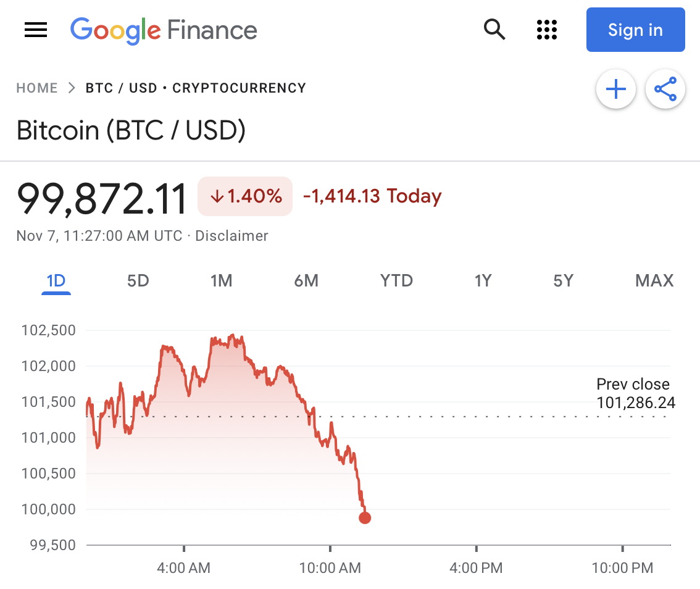Go to HOME breadcrumb link
The width and height of the screenshot is (700, 589).
tap(37, 88)
